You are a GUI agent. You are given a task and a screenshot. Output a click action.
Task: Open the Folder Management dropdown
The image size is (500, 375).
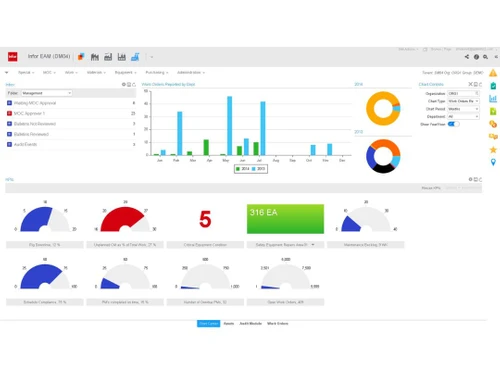(x=47, y=93)
